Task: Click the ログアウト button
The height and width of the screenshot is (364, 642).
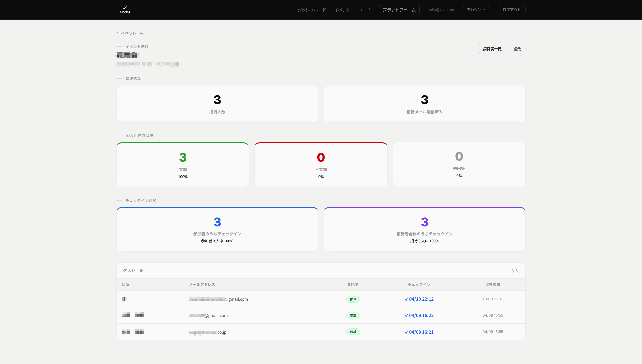Action: coord(511,10)
